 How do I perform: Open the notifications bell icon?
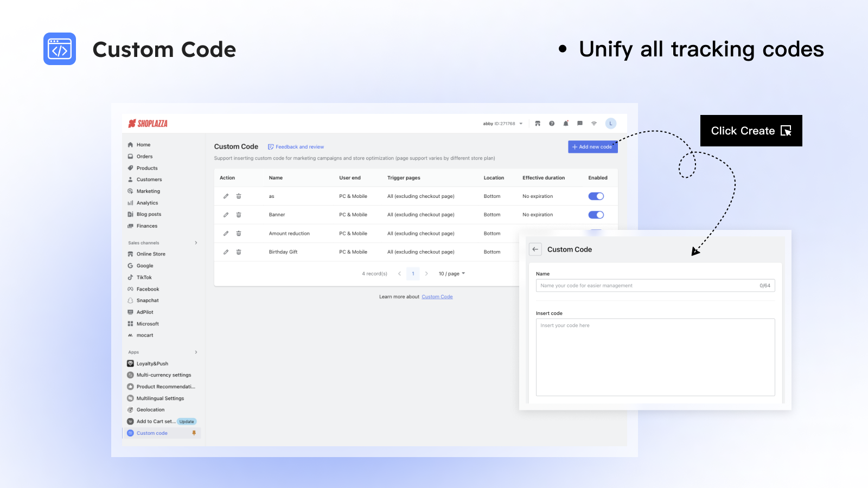[566, 123]
